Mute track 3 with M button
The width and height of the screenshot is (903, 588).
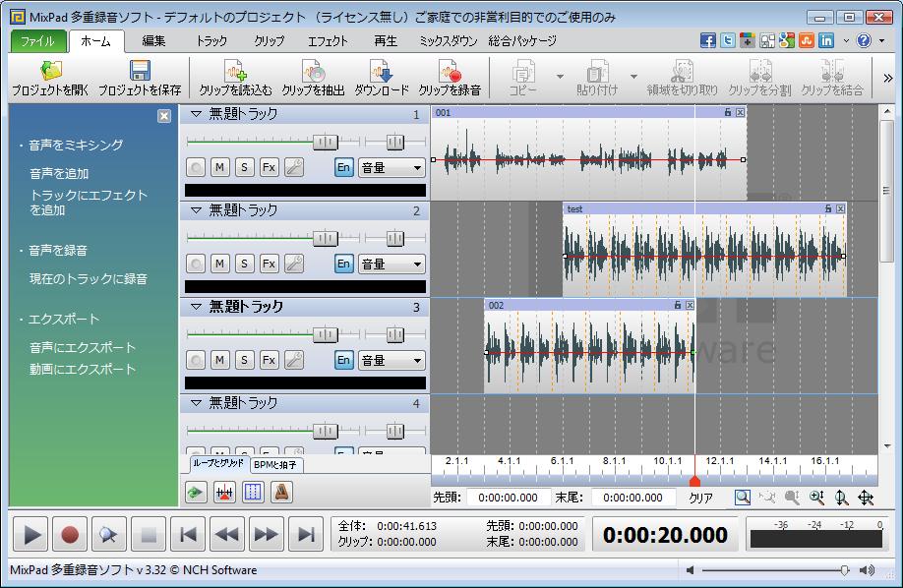pyautogui.click(x=219, y=360)
